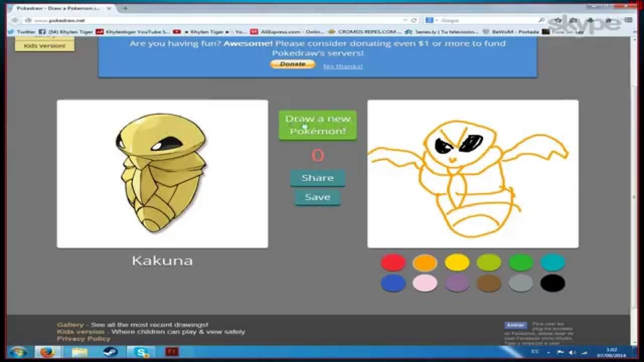Click the taskbar clock showing 1:02
Screen dimensions: 644x362
coord(612,352)
